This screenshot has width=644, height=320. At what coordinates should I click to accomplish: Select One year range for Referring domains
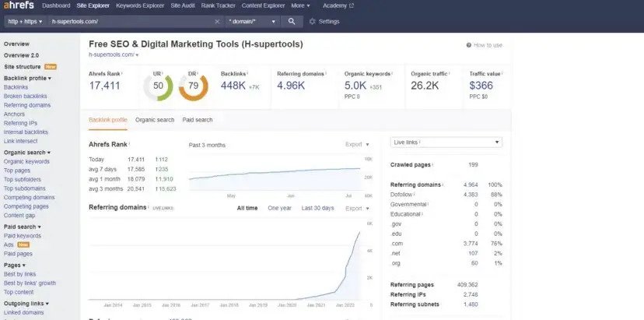(280, 209)
